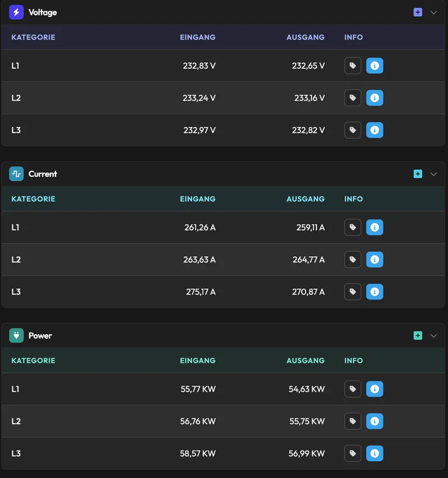Open info for Voltage L3 row

click(375, 130)
